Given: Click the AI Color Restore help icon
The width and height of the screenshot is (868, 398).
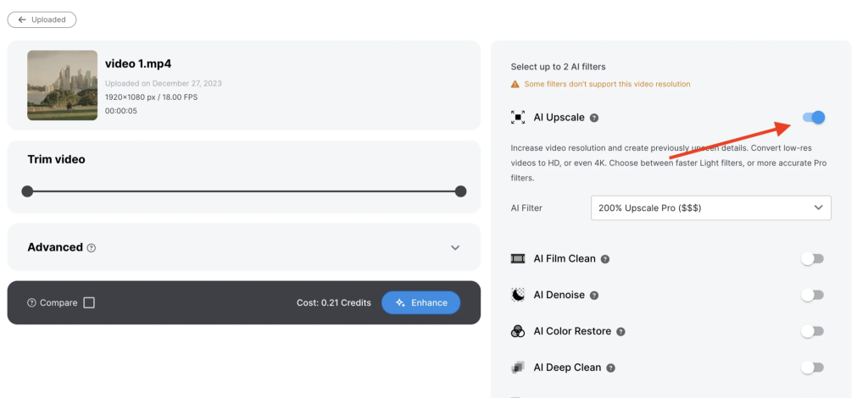Looking at the screenshot, I should 621,332.
